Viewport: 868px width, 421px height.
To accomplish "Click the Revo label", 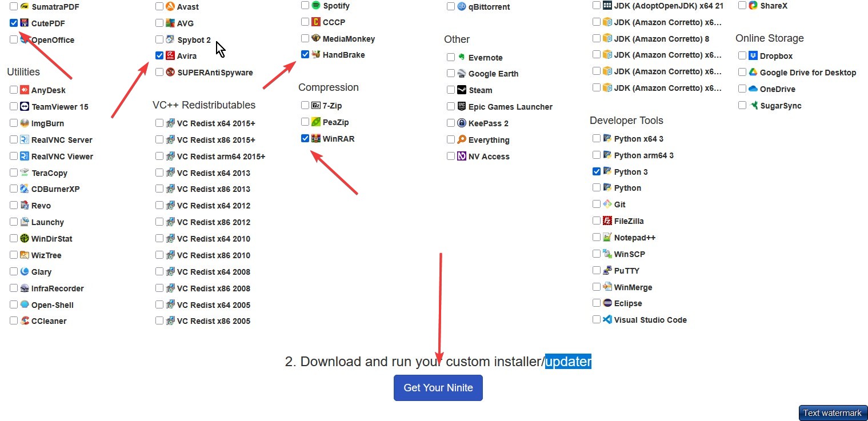I will click(x=41, y=206).
